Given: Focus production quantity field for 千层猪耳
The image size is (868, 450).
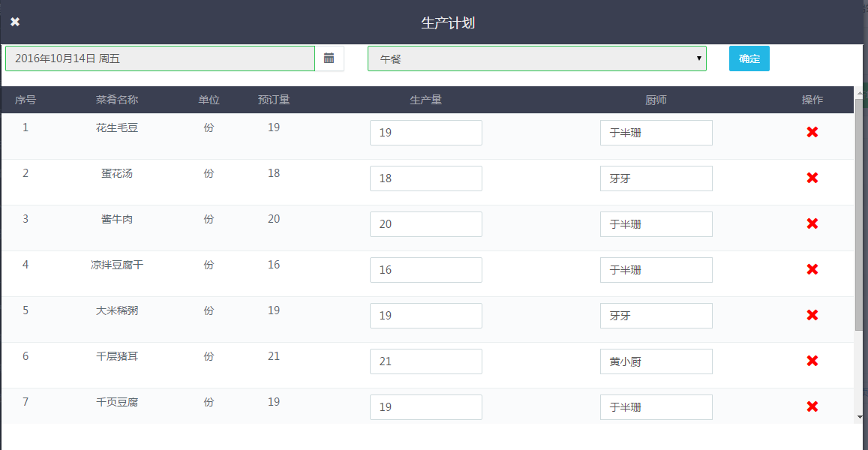Looking at the screenshot, I should (425, 361).
